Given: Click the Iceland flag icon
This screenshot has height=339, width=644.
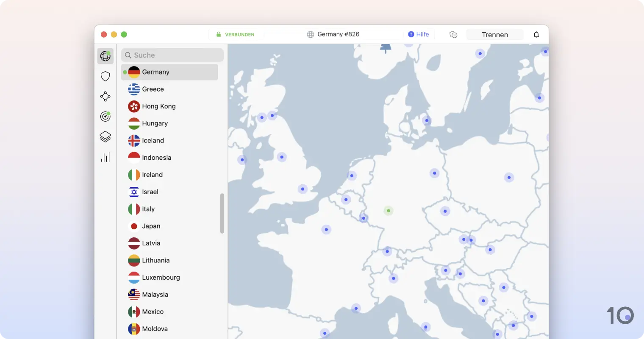Looking at the screenshot, I should (133, 140).
